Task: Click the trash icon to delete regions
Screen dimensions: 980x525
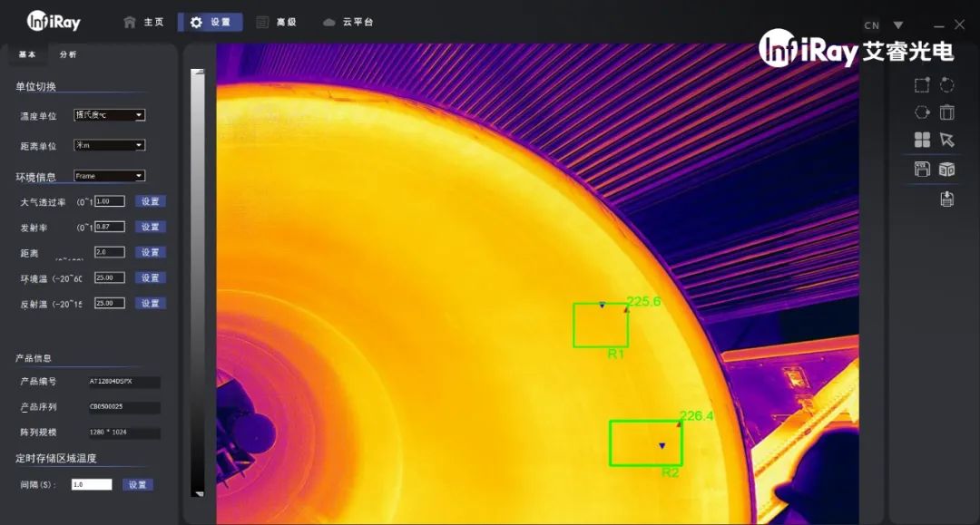Action: pos(947,112)
